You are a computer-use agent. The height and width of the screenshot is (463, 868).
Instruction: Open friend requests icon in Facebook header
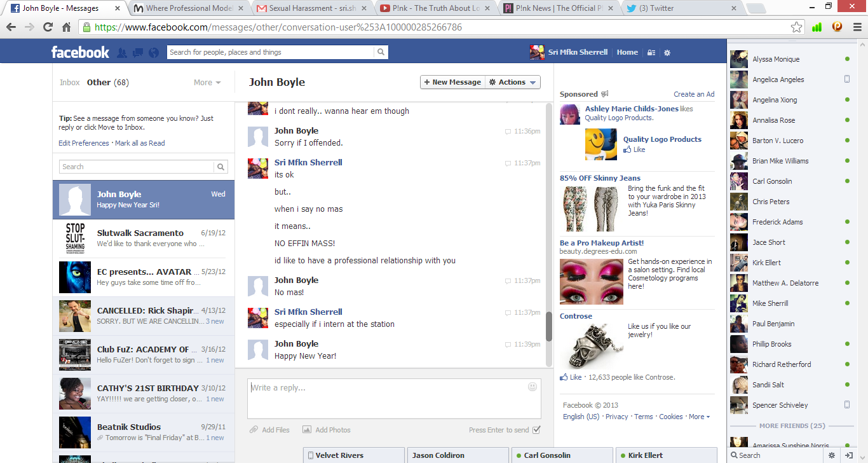pos(122,53)
